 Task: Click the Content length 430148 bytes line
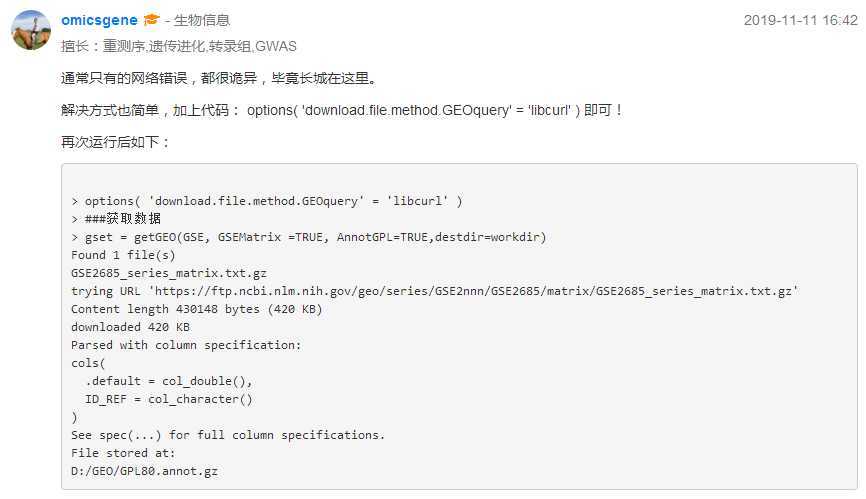click(197, 309)
